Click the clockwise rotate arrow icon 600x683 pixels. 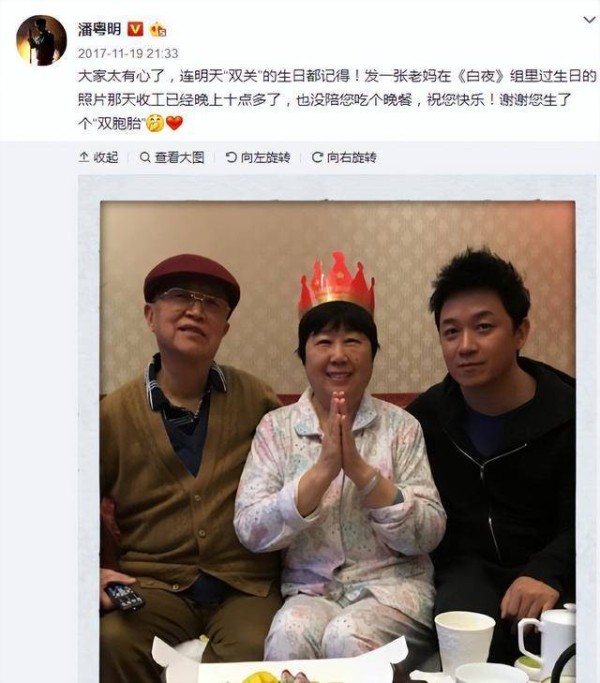pos(317,157)
